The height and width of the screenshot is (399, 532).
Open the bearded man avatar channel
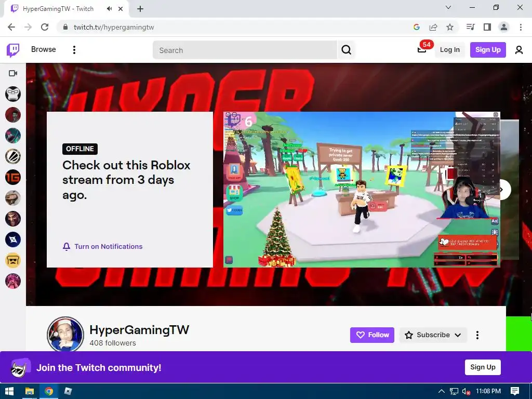[13, 198]
